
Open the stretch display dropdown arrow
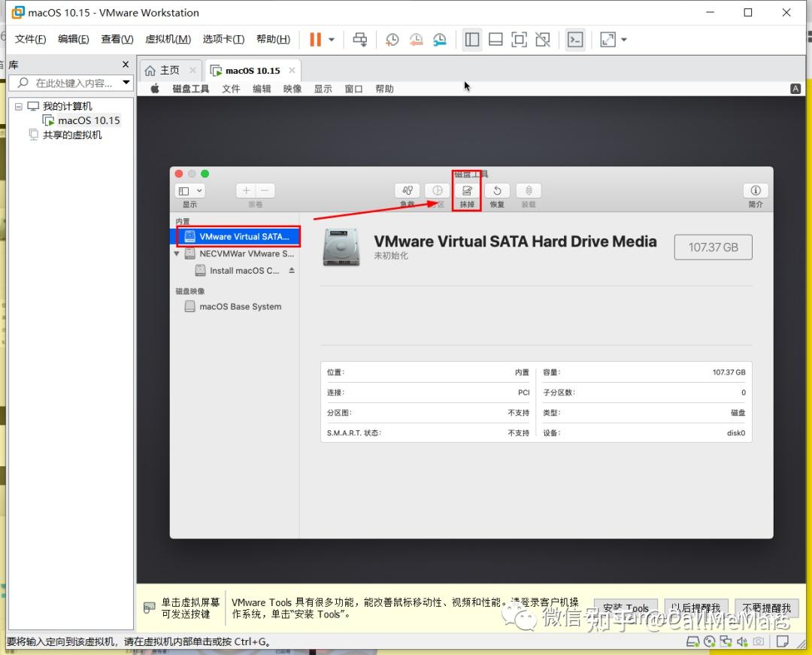623,39
